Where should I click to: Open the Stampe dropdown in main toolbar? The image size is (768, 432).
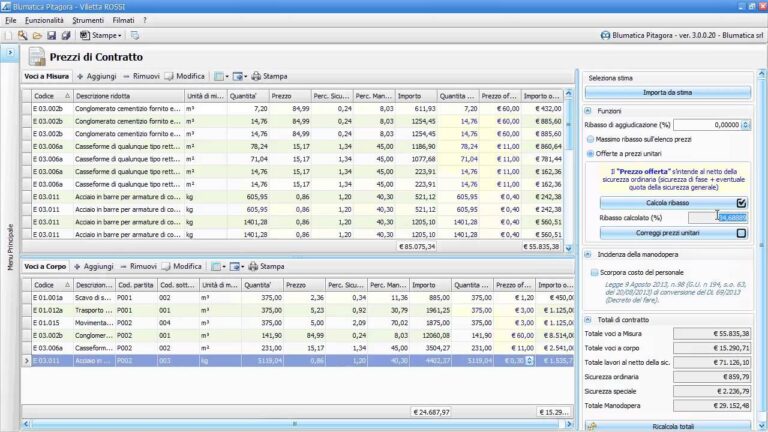[x=100, y=35]
